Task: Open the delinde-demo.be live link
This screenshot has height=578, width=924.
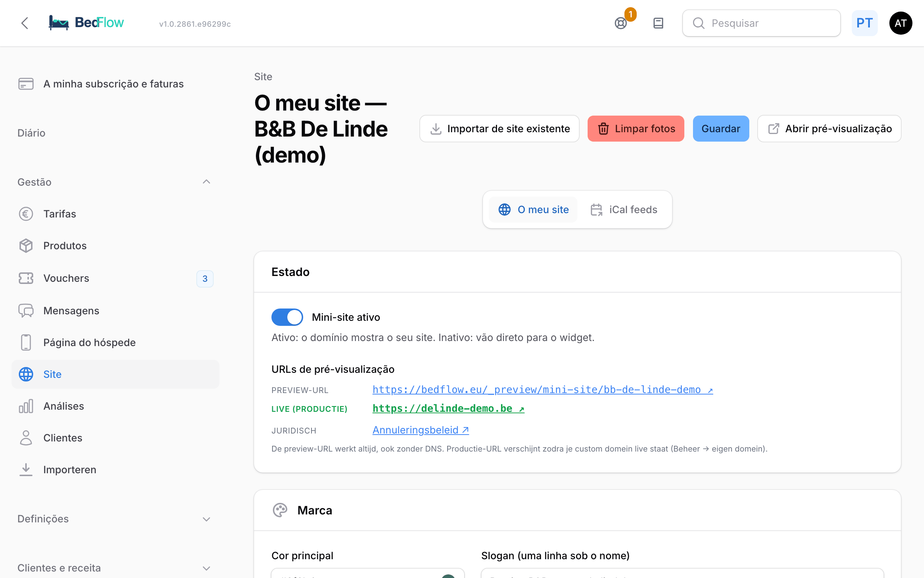Action: pyautogui.click(x=448, y=408)
